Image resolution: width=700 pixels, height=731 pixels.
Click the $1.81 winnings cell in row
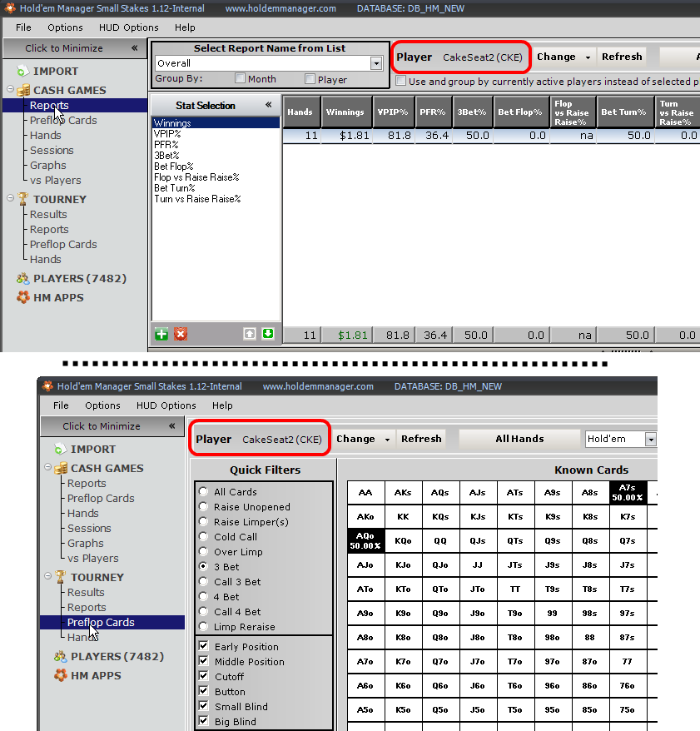click(347, 136)
